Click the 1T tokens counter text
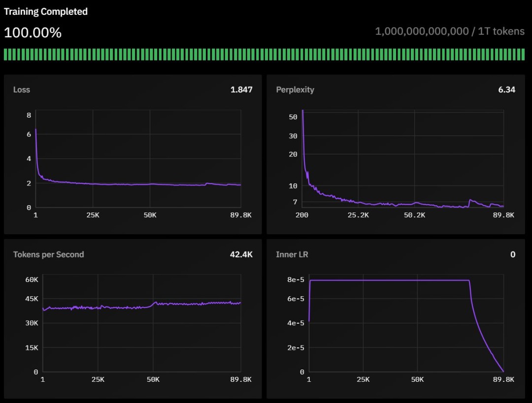The image size is (532, 403). (450, 31)
